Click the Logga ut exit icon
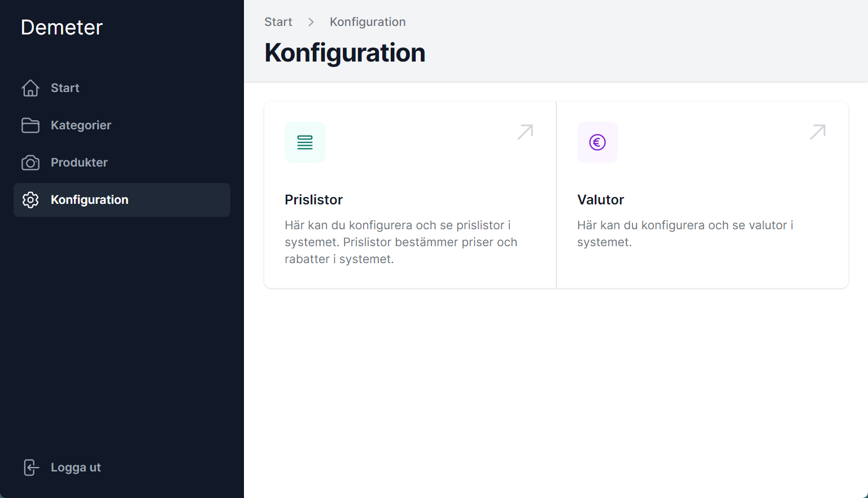Viewport: 868px width, 498px height. [x=31, y=468]
